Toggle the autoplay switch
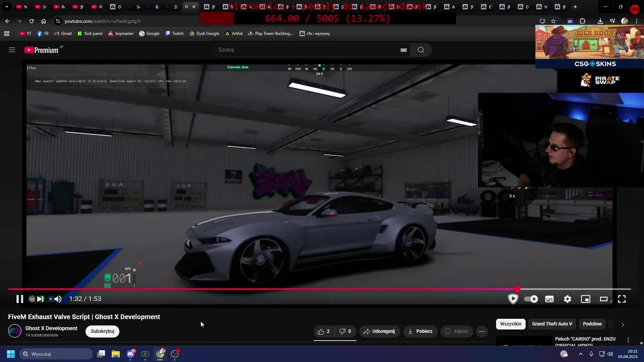This screenshot has width=644, height=362. coord(531,299)
